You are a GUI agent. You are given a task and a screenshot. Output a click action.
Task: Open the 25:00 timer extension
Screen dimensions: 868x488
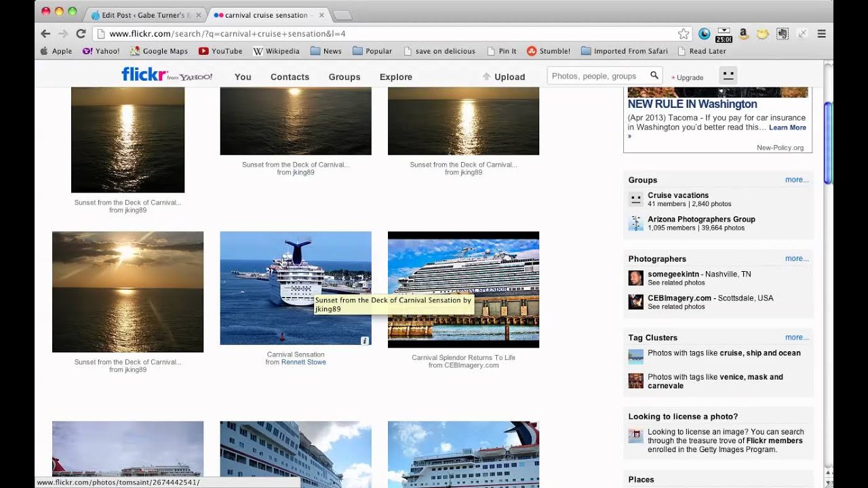pyautogui.click(x=724, y=34)
